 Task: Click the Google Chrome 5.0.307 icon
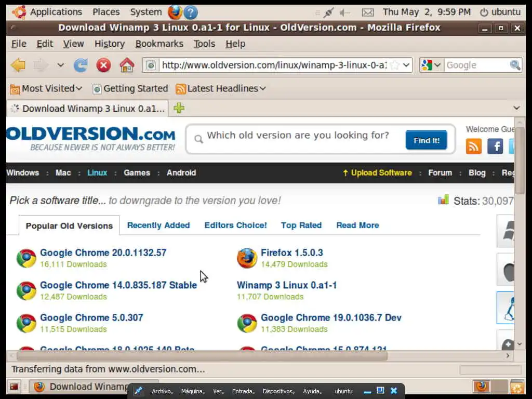pos(26,323)
